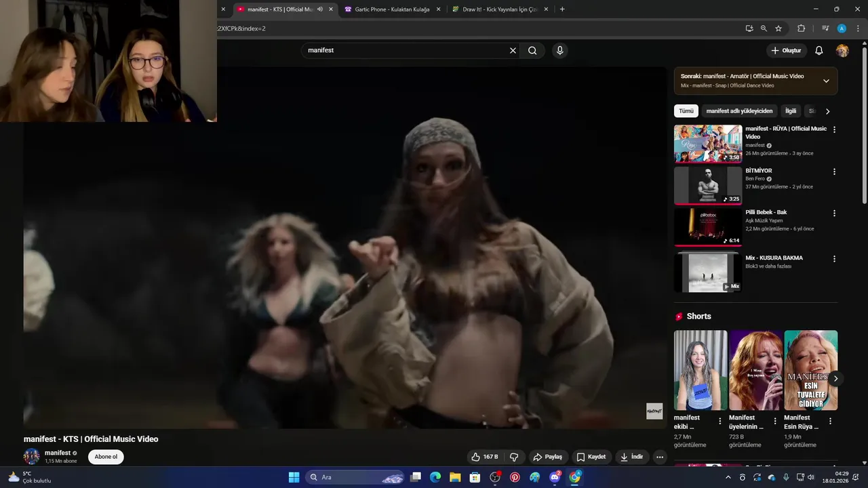Open the Pilli Bebek - Bak thumbnail

point(708,227)
